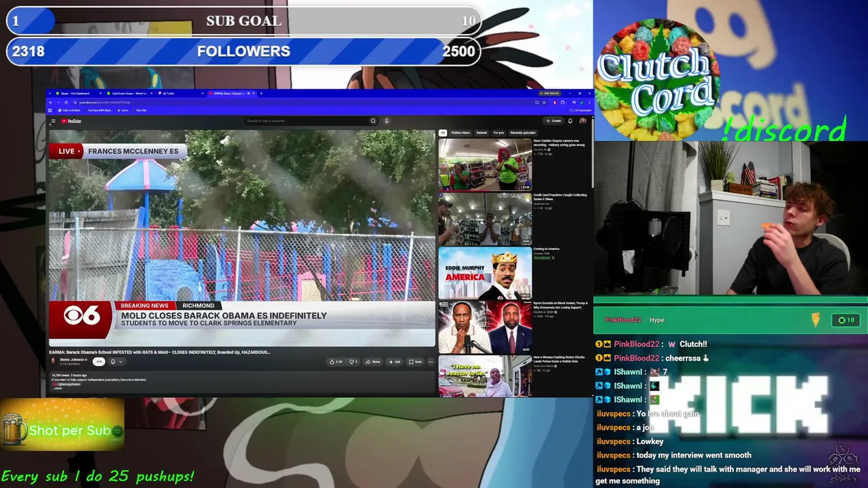This screenshot has height=488, width=868.
Task: Focus the YouTube search input field
Action: 305,121
